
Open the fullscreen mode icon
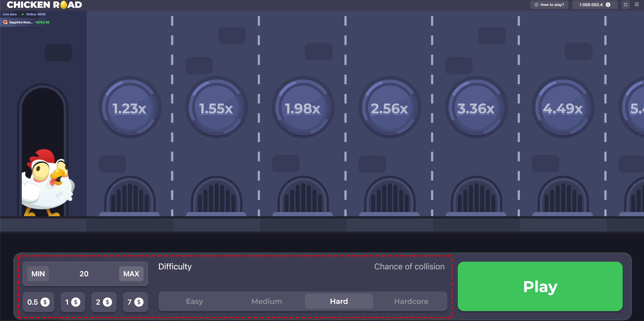[x=626, y=5]
